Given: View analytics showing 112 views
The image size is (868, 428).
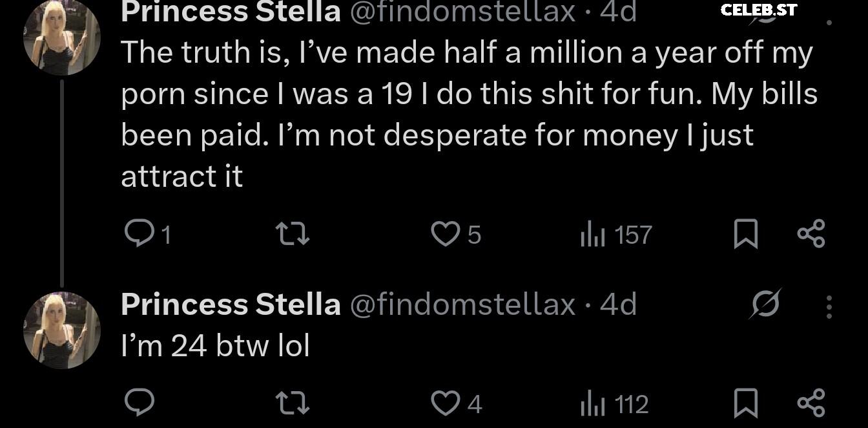Looking at the screenshot, I should pos(614,404).
